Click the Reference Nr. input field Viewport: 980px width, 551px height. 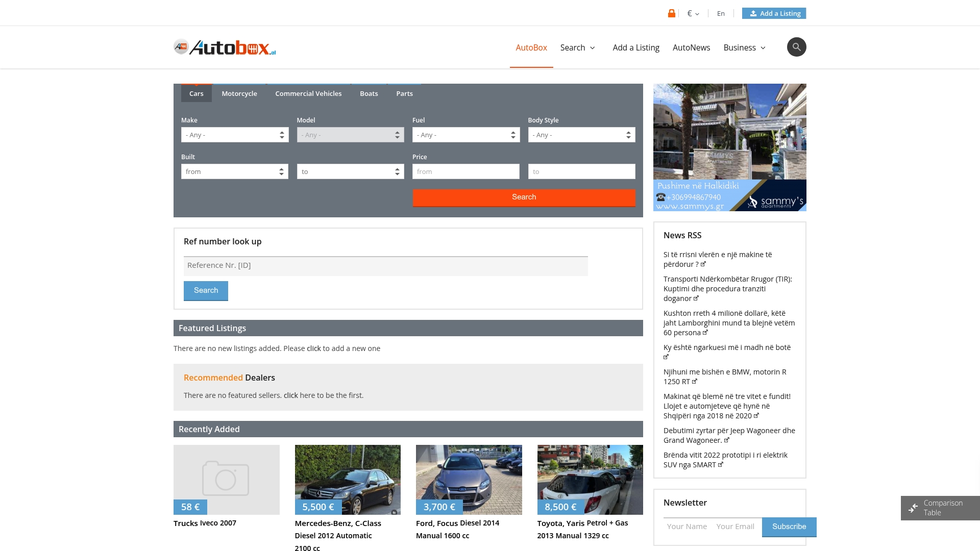(x=386, y=266)
